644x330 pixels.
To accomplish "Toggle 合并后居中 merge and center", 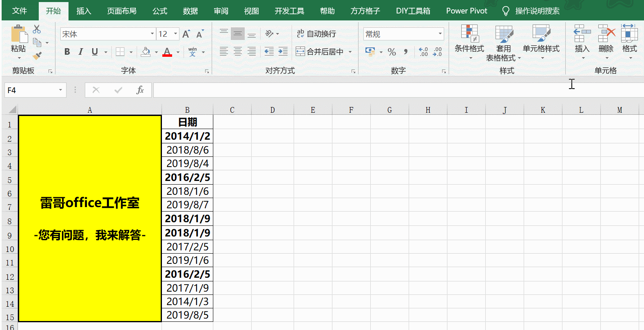I will (320, 52).
